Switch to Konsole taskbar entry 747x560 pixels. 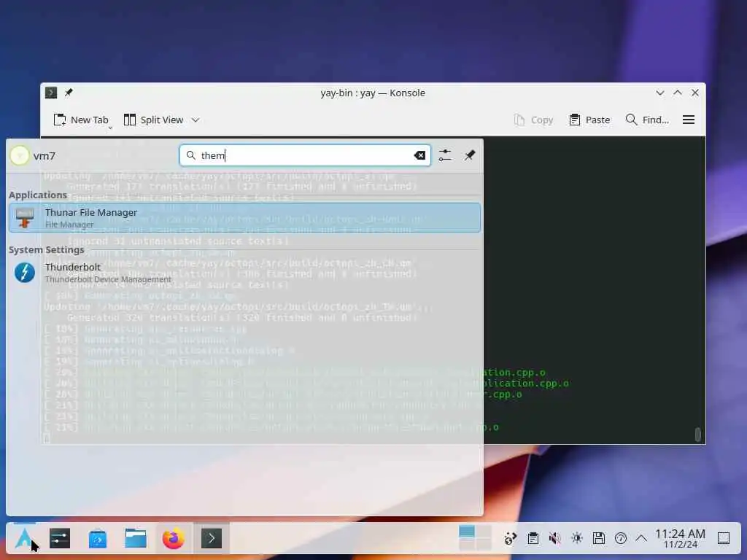[x=212, y=539]
